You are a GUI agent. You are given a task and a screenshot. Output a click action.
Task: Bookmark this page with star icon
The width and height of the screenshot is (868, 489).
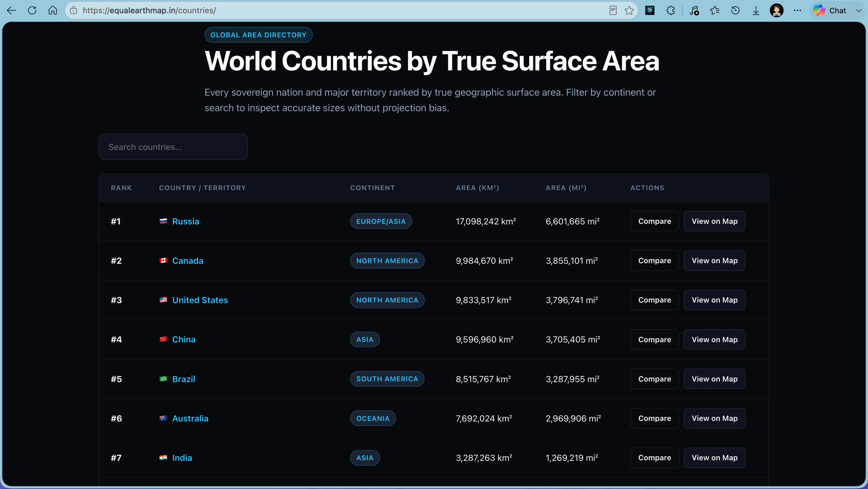[x=629, y=10]
